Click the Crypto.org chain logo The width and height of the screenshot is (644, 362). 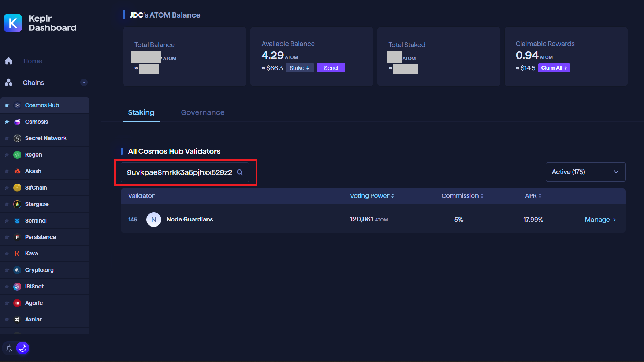coord(17,270)
